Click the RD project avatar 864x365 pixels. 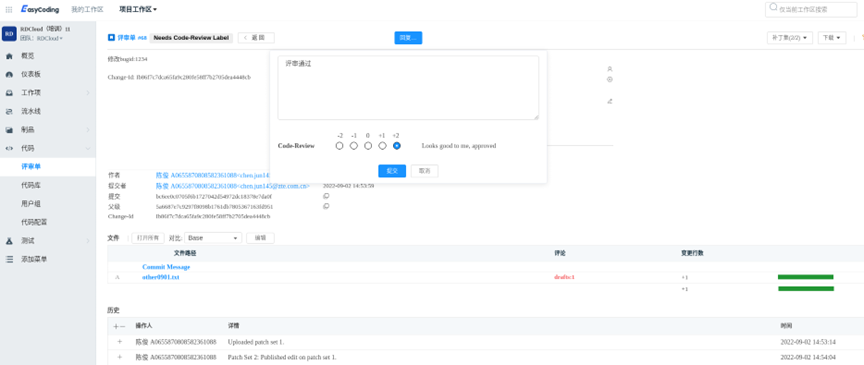point(9,34)
